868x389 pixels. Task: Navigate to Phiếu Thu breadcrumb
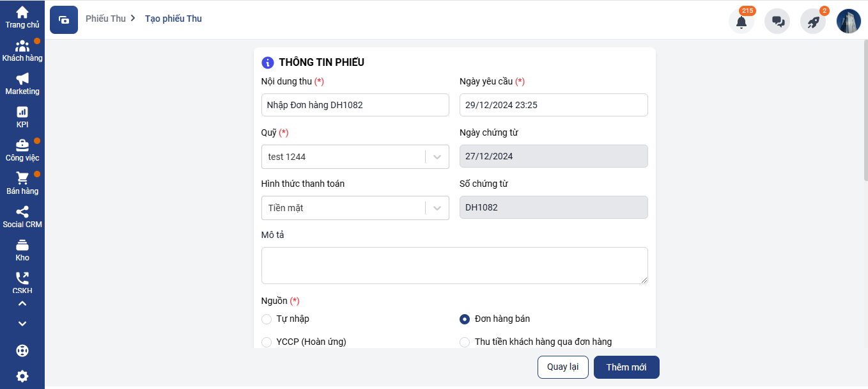point(105,19)
